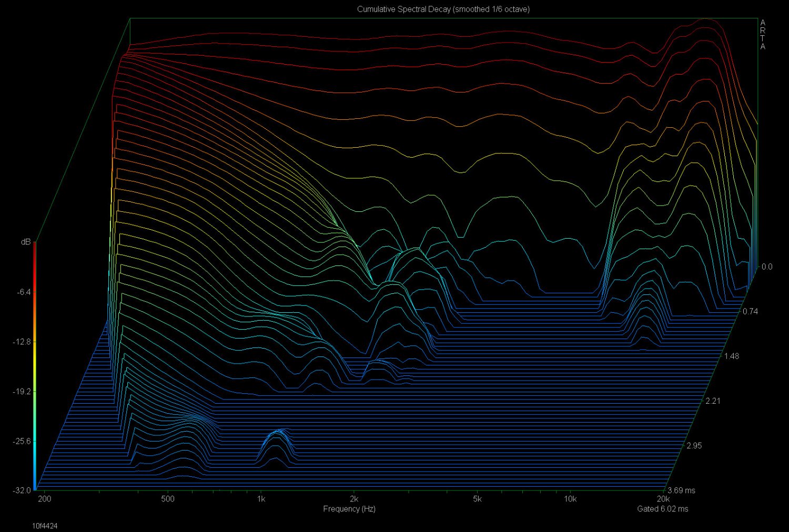
Task: Click the '2k' frequency axis label
Action: pos(355,499)
